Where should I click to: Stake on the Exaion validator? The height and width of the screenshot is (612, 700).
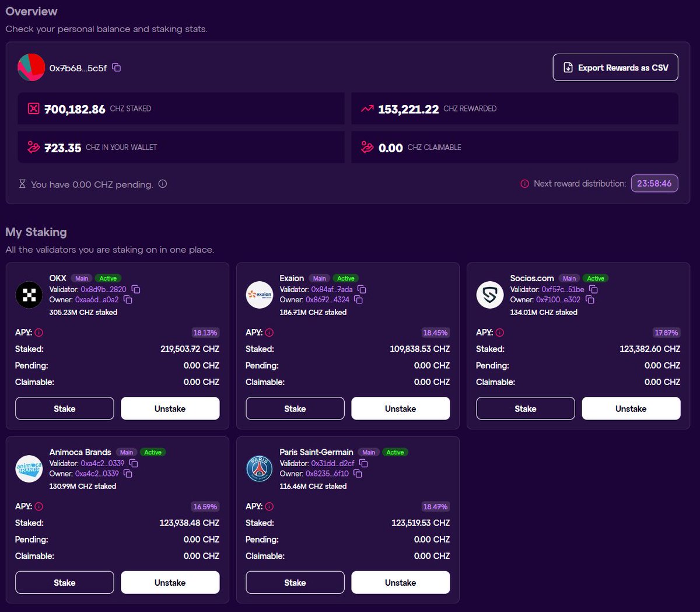tap(295, 408)
